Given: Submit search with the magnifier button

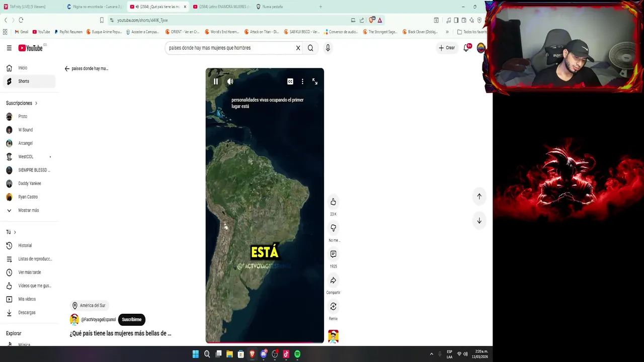Looking at the screenshot, I should [310, 48].
